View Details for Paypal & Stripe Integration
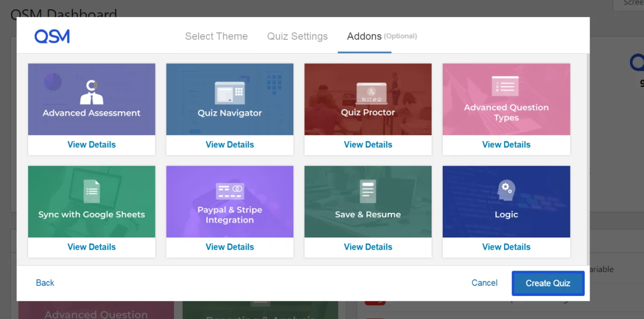Viewport: 644px width, 319px height. (x=229, y=247)
